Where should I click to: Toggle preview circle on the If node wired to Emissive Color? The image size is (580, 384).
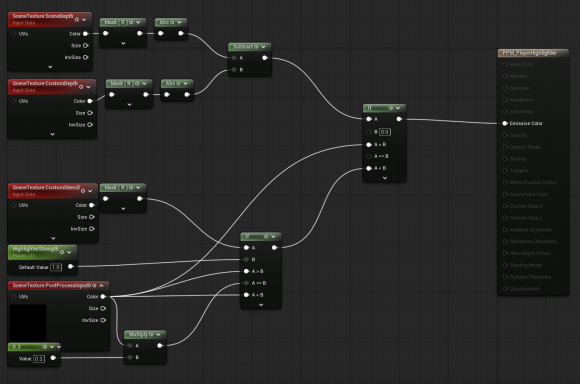[391, 108]
